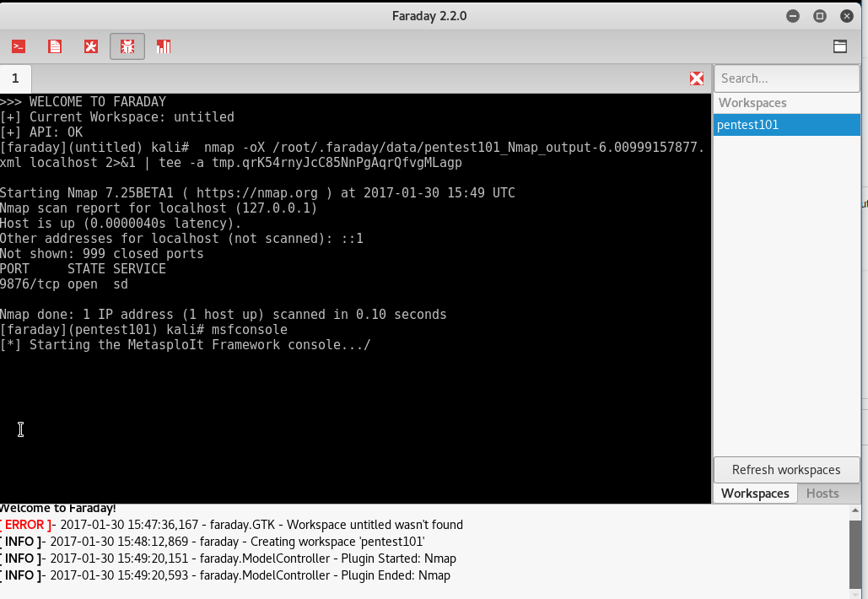
Task: Click the 'PORT STATE SERVICE' header line
Action: 83,269
